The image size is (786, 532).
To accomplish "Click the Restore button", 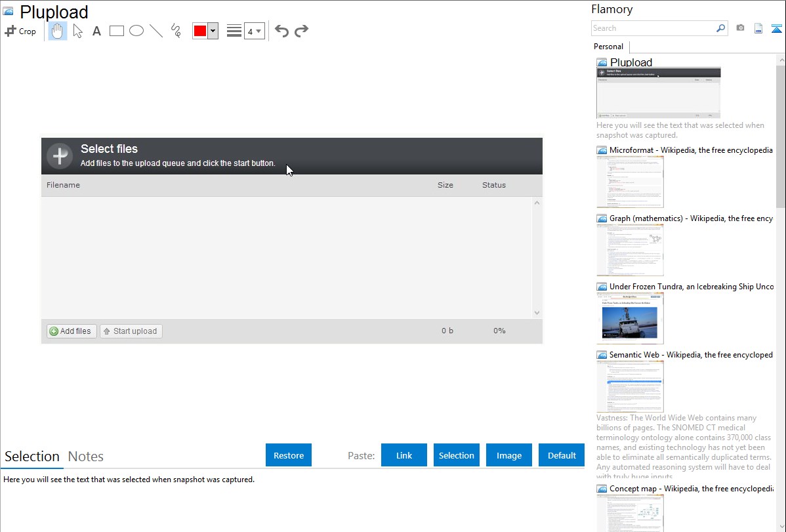I will (289, 455).
